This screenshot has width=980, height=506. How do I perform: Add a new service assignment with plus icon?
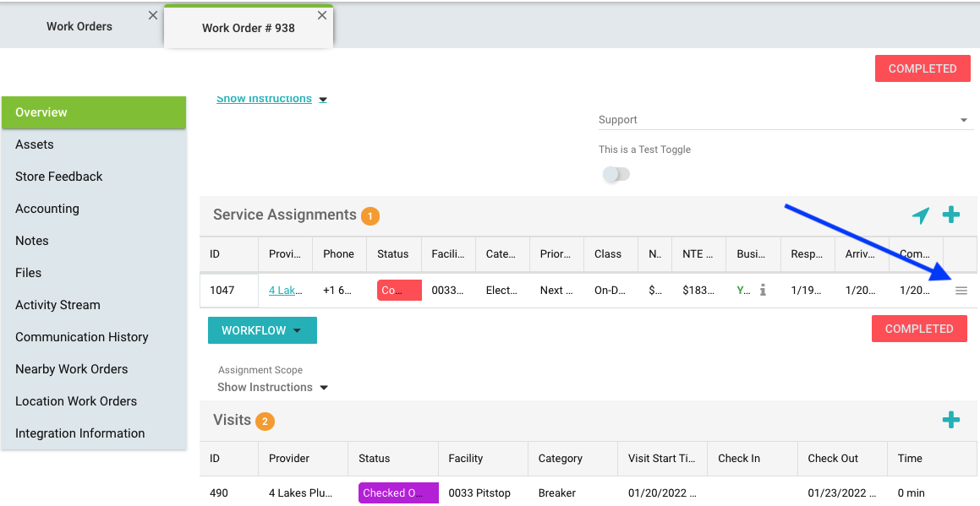[x=951, y=215]
